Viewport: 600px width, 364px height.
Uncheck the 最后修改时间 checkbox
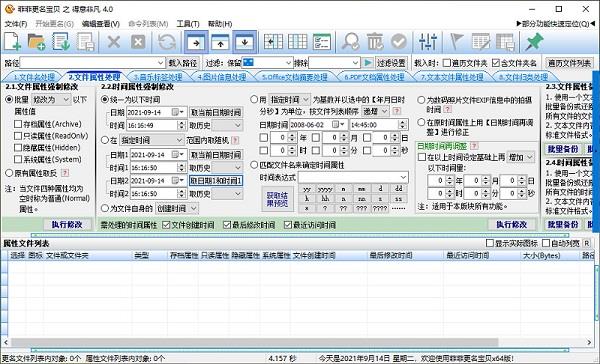click(x=227, y=225)
